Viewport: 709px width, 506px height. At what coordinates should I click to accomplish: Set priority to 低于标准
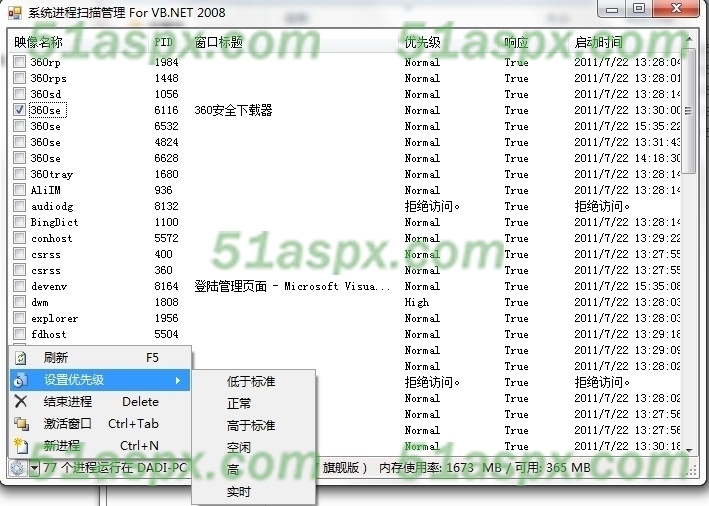[x=253, y=382]
